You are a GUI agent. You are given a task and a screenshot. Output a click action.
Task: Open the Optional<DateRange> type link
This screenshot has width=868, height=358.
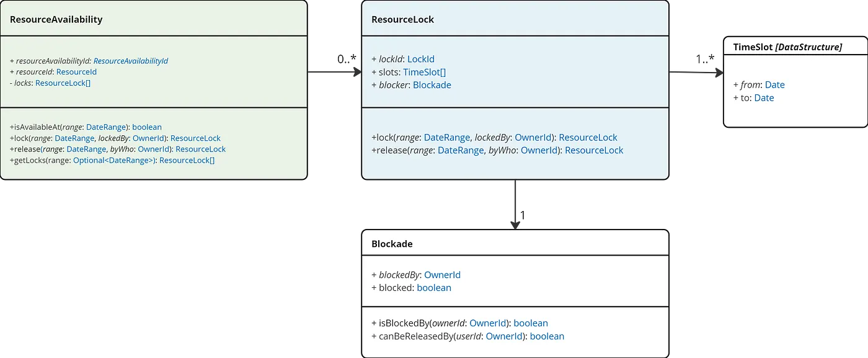click(113, 160)
